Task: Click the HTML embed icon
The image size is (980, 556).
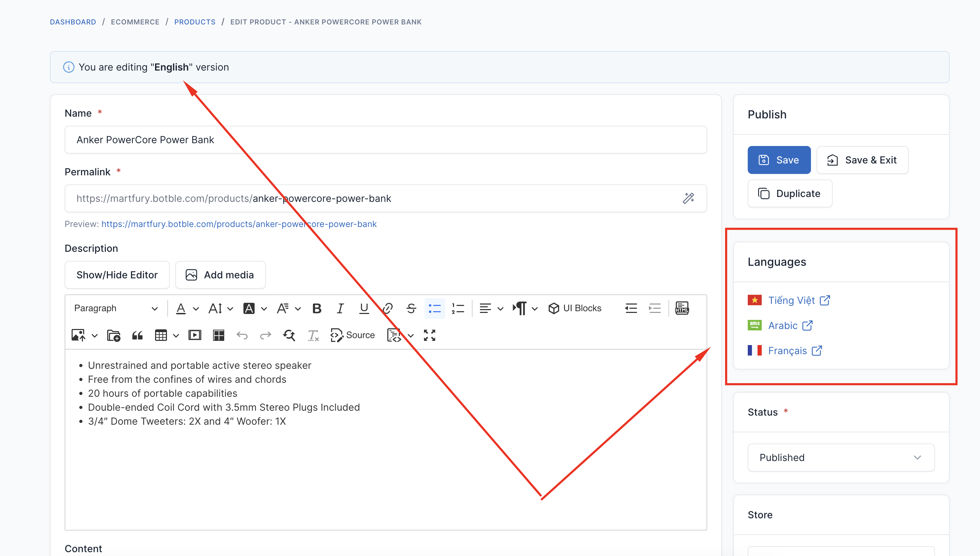Action: coord(682,308)
